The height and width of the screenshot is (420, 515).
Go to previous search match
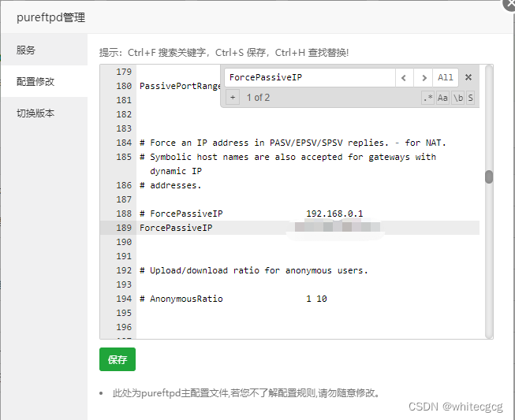point(405,77)
